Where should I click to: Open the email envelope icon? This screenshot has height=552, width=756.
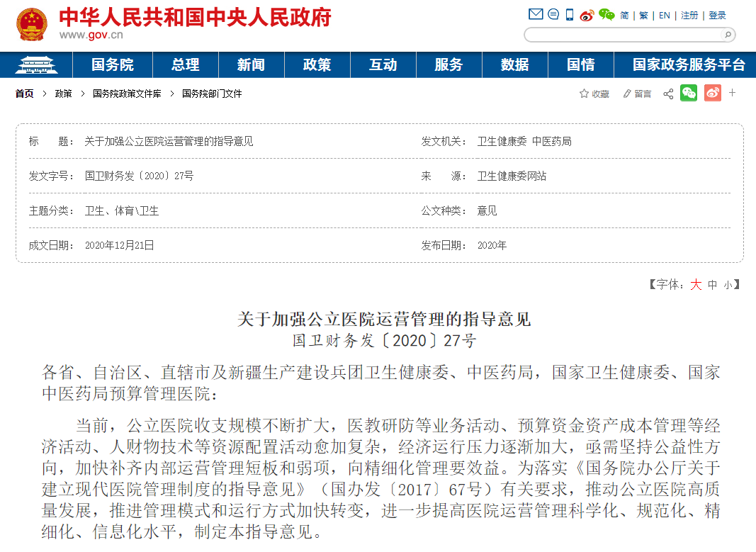(x=536, y=14)
